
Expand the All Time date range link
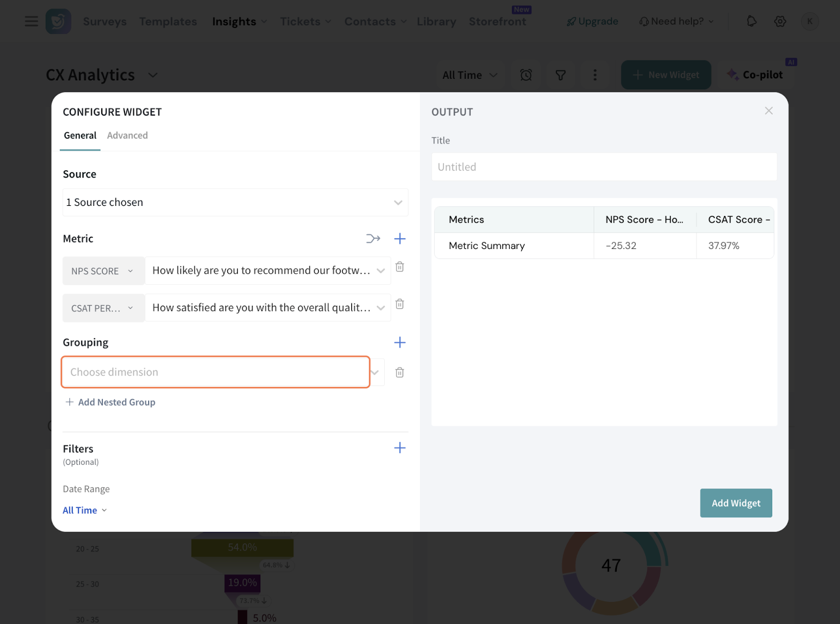pos(85,510)
